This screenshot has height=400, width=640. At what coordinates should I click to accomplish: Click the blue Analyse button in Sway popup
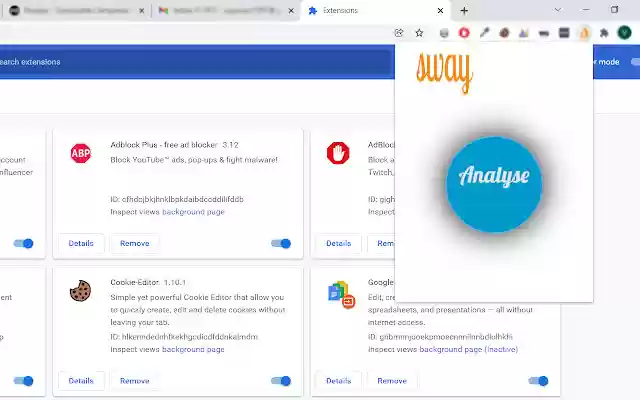[494, 184]
